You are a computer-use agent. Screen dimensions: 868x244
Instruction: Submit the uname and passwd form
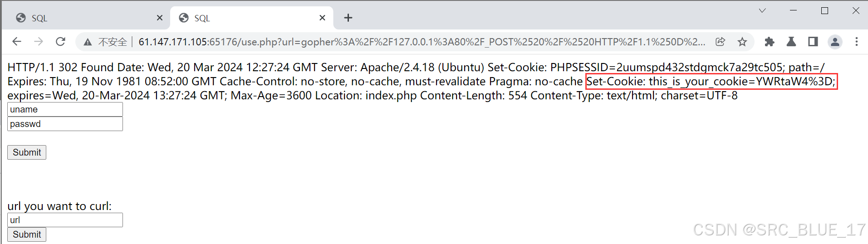click(27, 152)
